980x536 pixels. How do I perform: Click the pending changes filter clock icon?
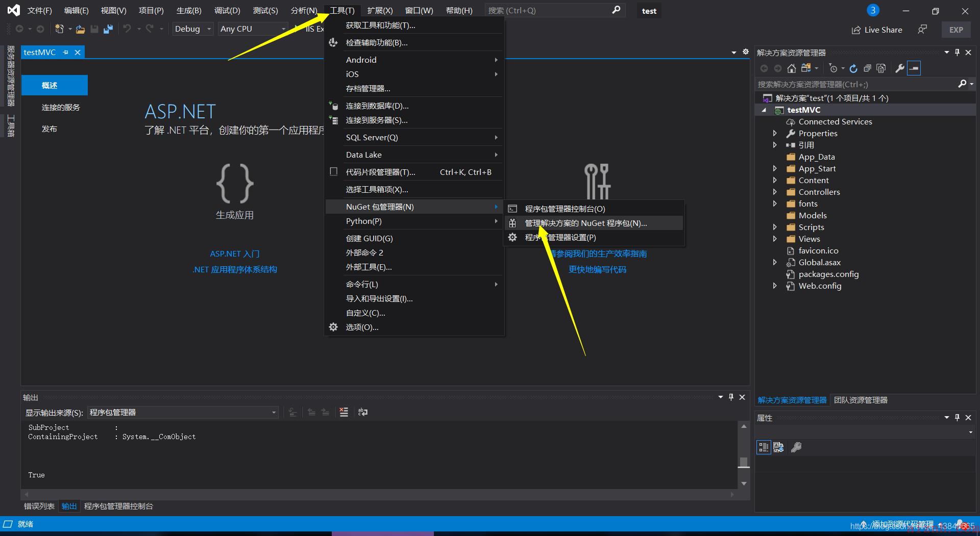[x=833, y=68]
